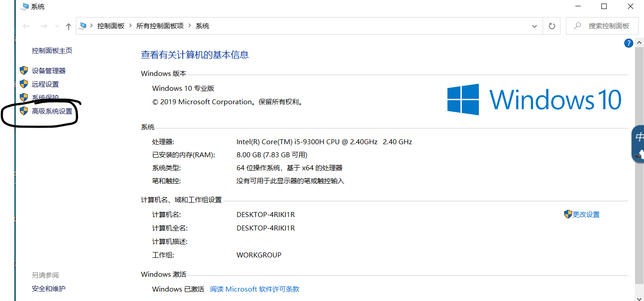The height and width of the screenshot is (301, 644).
Task: Click the Intel Core i5-9300H processor value
Action: click(x=324, y=142)
